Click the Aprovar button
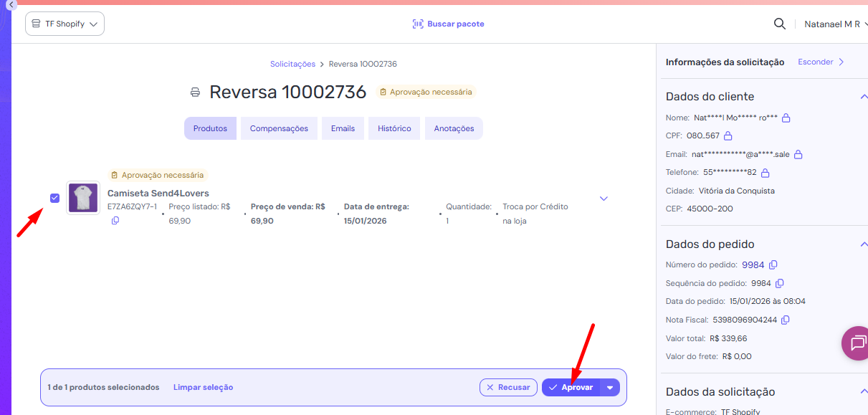868x415 pixels. [x=571, y=388]
